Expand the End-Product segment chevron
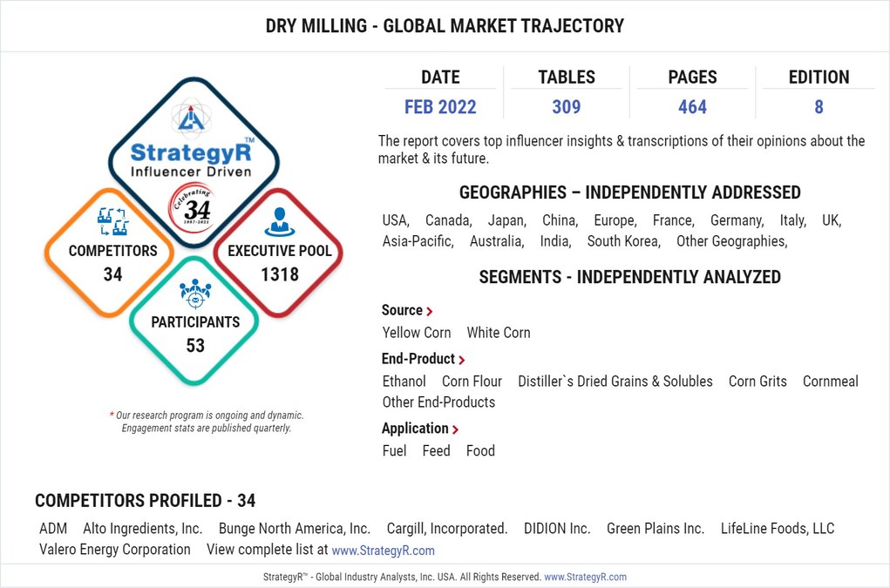This screenshot has width=890, height=588. click(x=461, y=360)
